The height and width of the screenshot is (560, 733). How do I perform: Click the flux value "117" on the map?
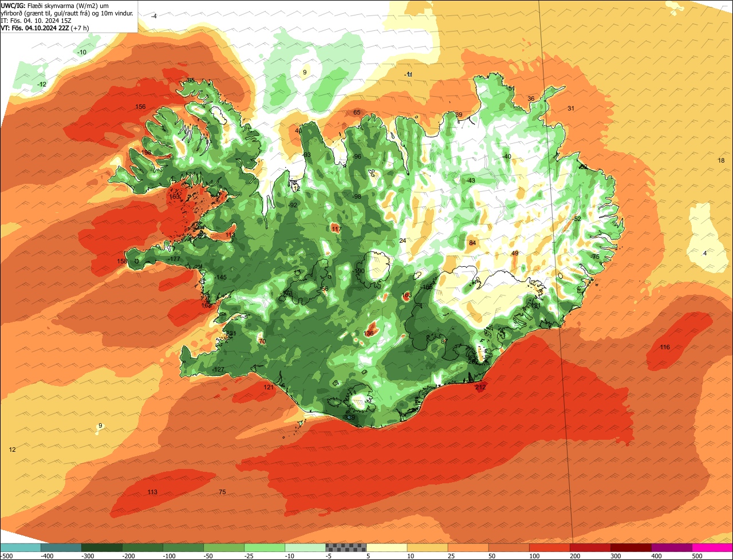pyautogui.click(x=336, y=229)
